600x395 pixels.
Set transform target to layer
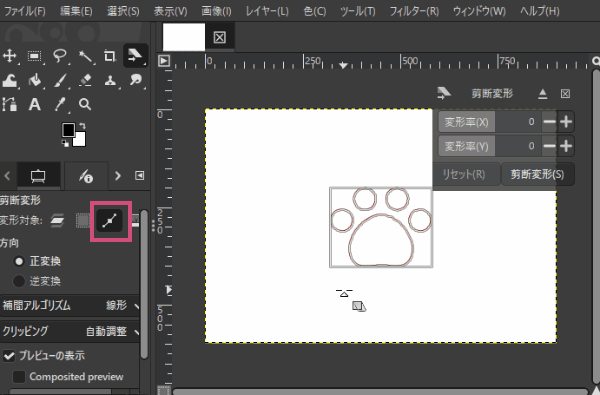tap(57, 221)
